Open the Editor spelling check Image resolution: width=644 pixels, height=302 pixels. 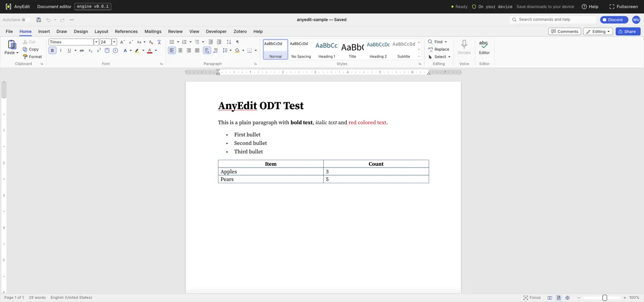[x=484, y=47]
